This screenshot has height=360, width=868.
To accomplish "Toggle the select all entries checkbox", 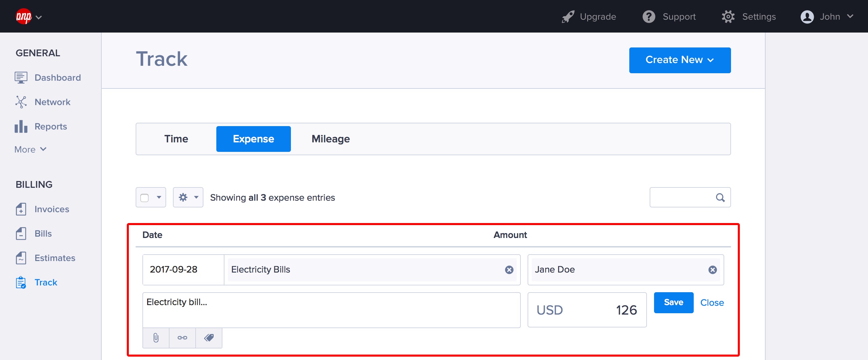I will 145,198.
